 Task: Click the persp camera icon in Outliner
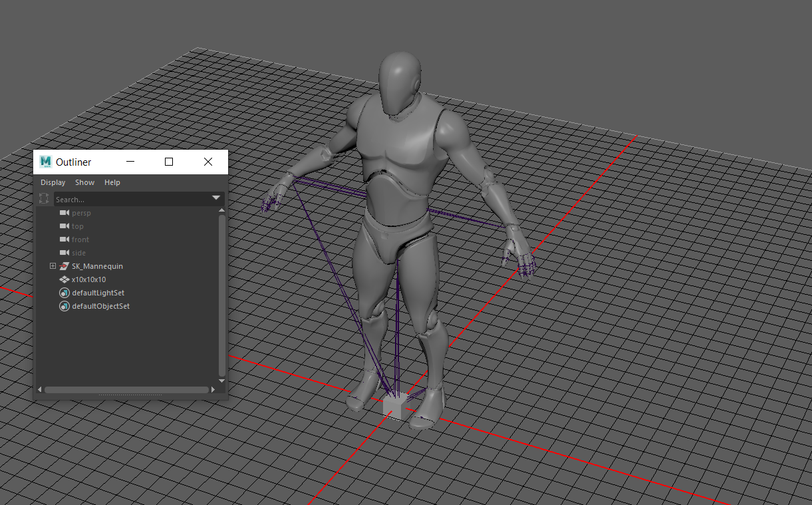[x=65, y=213]
